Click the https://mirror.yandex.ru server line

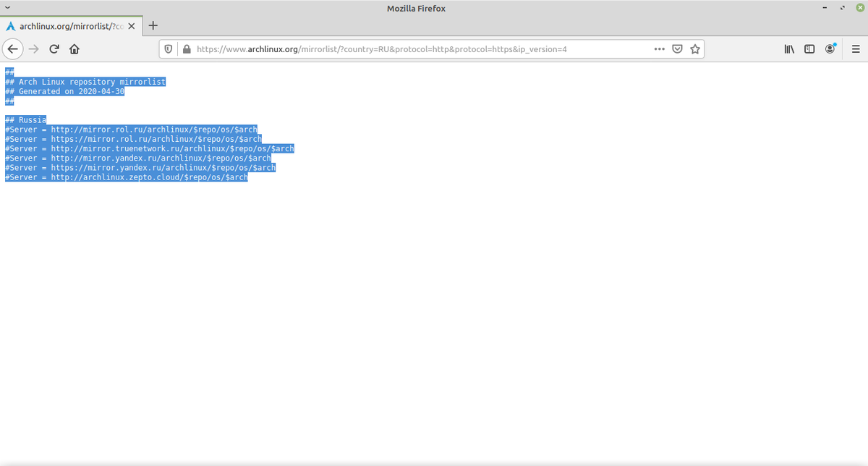pyautogui.click(x=140, y=167)
